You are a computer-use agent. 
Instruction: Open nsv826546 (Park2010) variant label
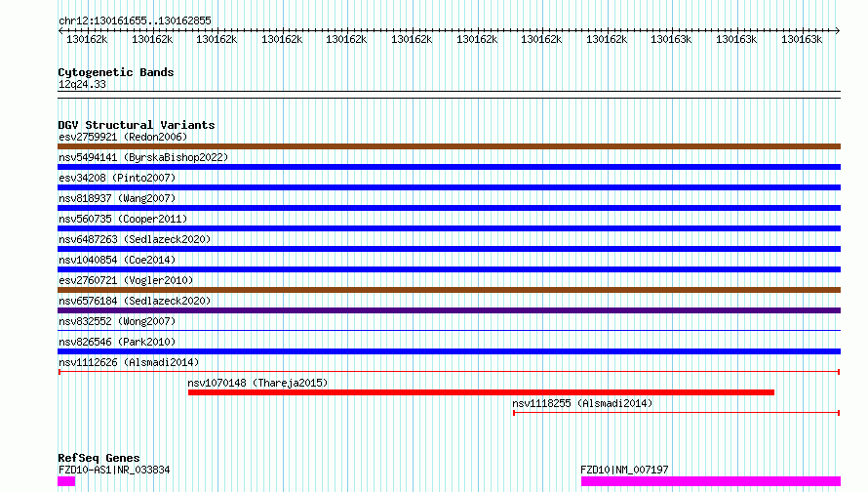tap(117, 342)
